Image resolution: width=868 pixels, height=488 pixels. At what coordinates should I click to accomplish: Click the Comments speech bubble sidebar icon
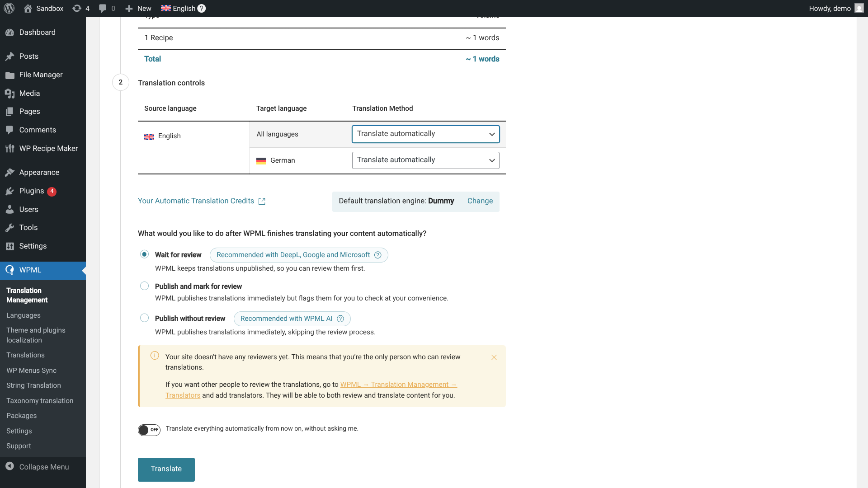10,130
